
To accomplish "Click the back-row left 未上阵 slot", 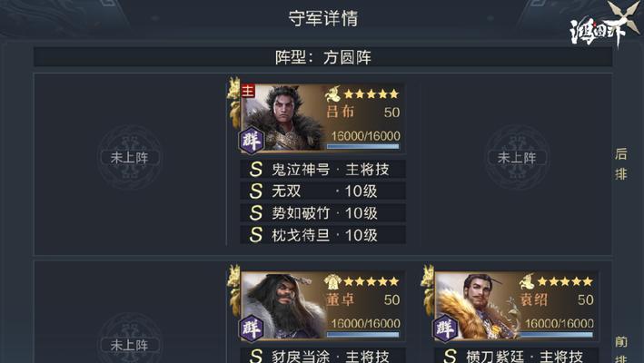I will pyautogui.click(x=129, y=158).
